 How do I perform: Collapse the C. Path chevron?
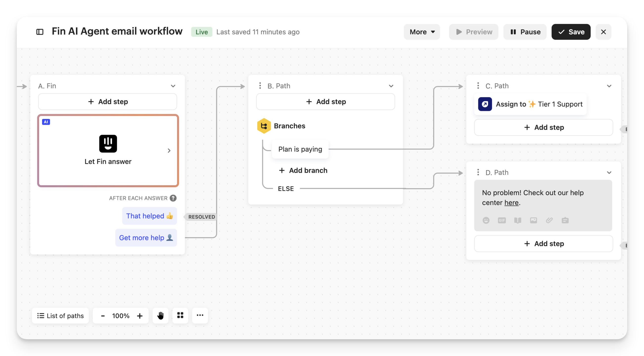[x=609, y=86]
